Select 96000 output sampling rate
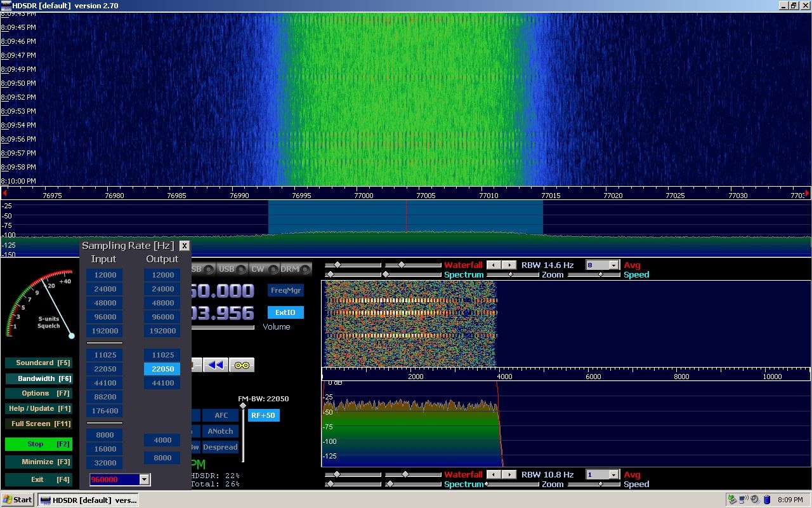The image size is (812, 508). [x=162, y=317]
